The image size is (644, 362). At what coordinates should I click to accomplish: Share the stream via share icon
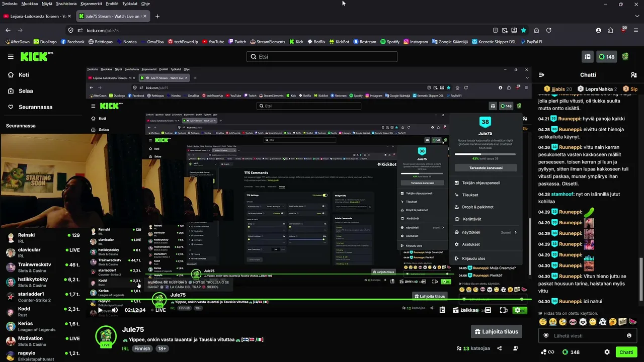click(x=500, y=348)
